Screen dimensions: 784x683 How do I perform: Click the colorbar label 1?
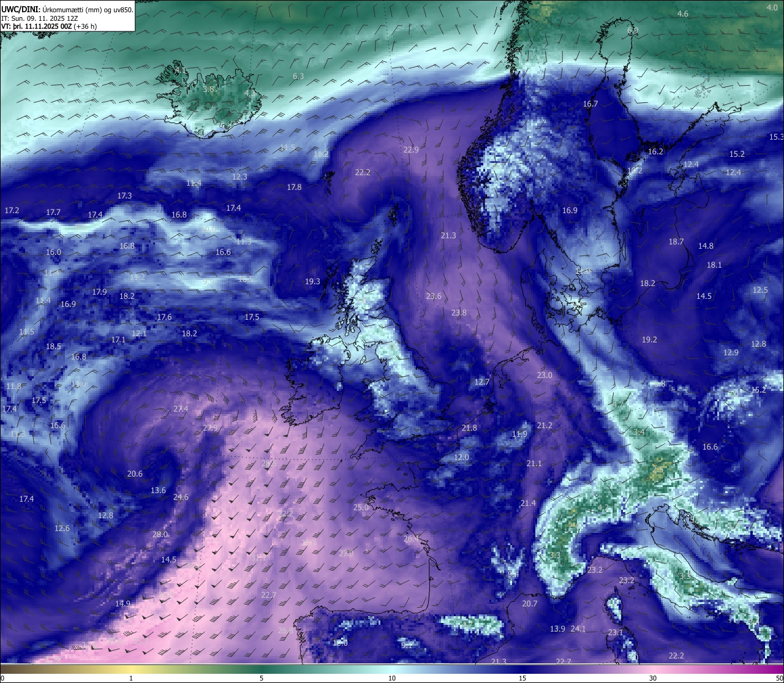pyautogui.click(x=131, y=678)
